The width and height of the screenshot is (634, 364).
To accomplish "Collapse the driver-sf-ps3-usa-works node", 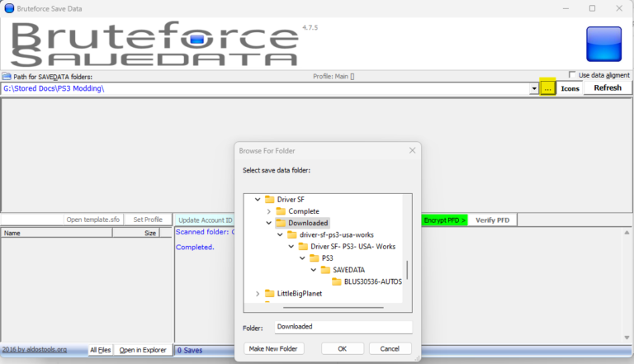I will point(280,234).
